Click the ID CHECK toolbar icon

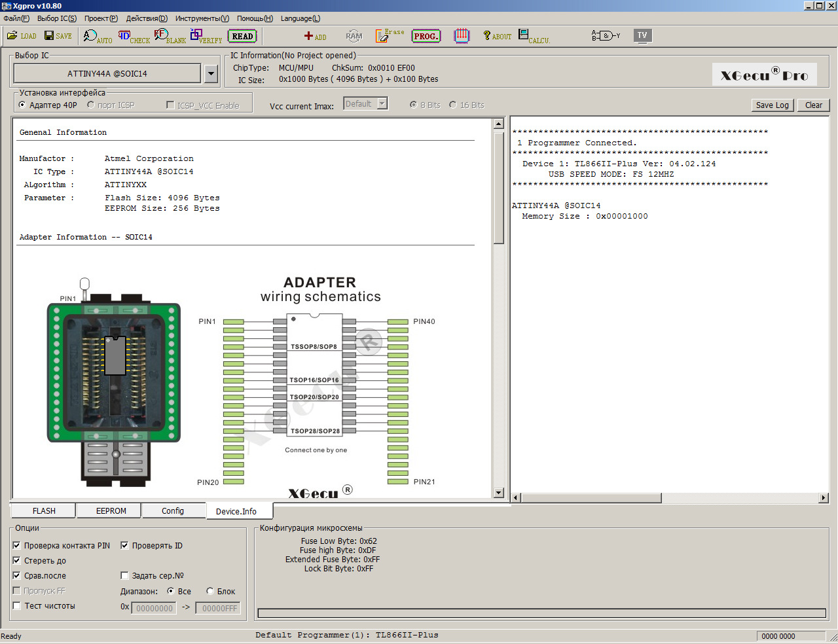click(134, 36)
